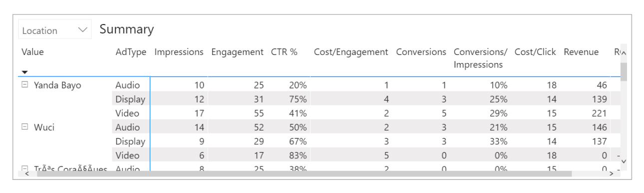Image resolution: width=644 pixels, height=193 pixels.
Task: Open the Location dropdown selector
Action: point(55,30)
